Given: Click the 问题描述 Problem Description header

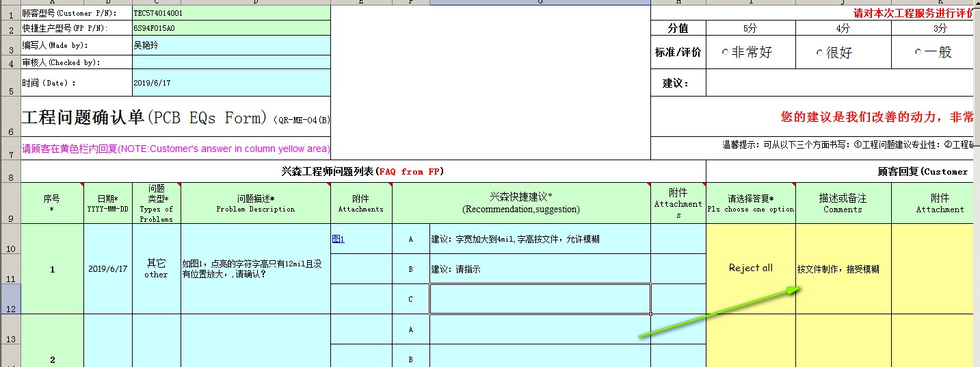Looking at the screenshot, I should pos(255,203).
